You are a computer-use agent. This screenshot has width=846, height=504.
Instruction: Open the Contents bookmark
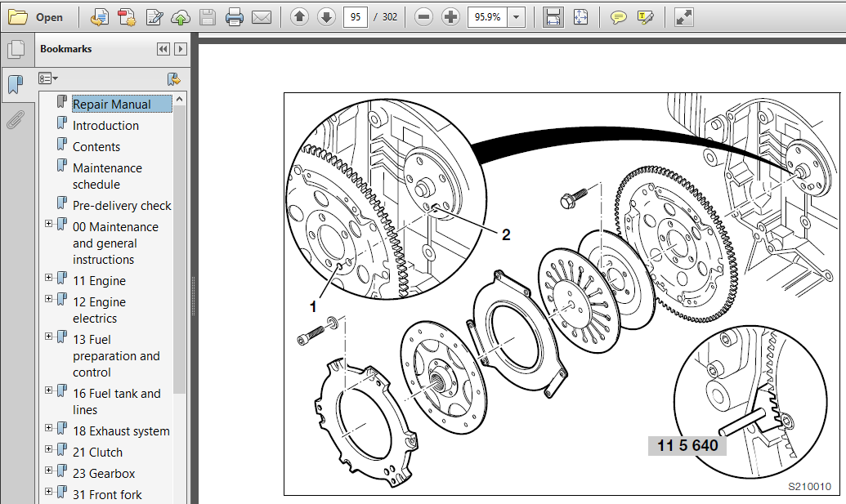click(x=96, y=146)
